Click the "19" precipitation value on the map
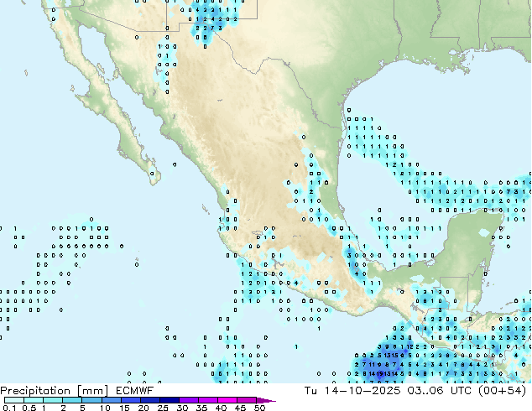The height and width of the screenshot is (411, 532). point(380,374)
